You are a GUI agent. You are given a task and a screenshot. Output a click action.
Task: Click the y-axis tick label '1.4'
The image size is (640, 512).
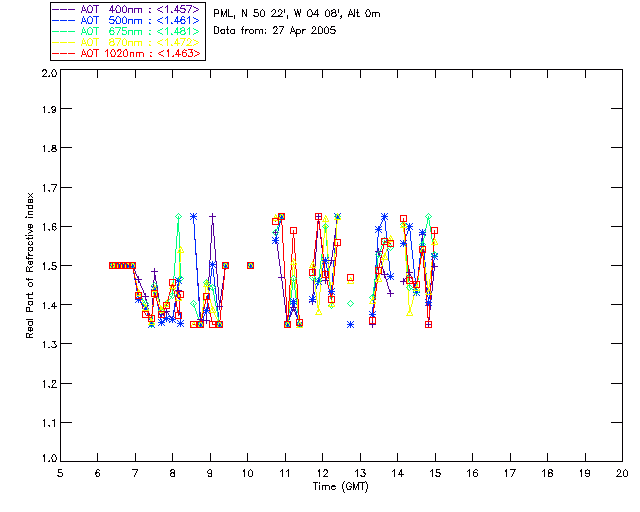click(x=49, y=305)
